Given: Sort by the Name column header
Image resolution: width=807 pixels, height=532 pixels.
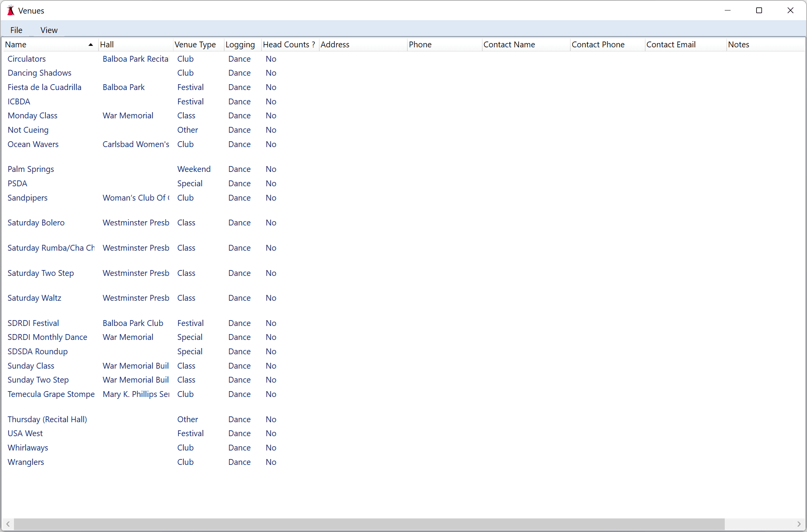Looking at the screenshot, I should pos(50,45).
